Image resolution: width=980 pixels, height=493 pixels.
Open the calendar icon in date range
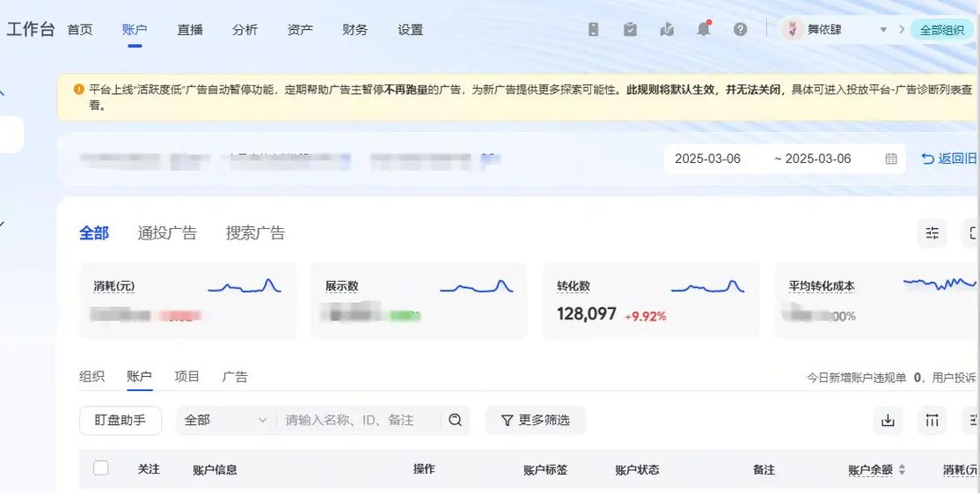tap(891, 159)
